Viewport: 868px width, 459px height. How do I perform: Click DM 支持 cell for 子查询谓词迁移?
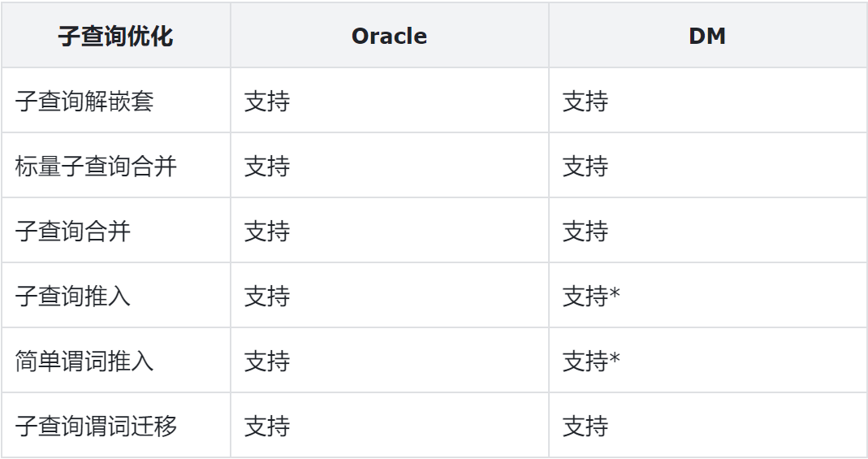pos(585,427)
